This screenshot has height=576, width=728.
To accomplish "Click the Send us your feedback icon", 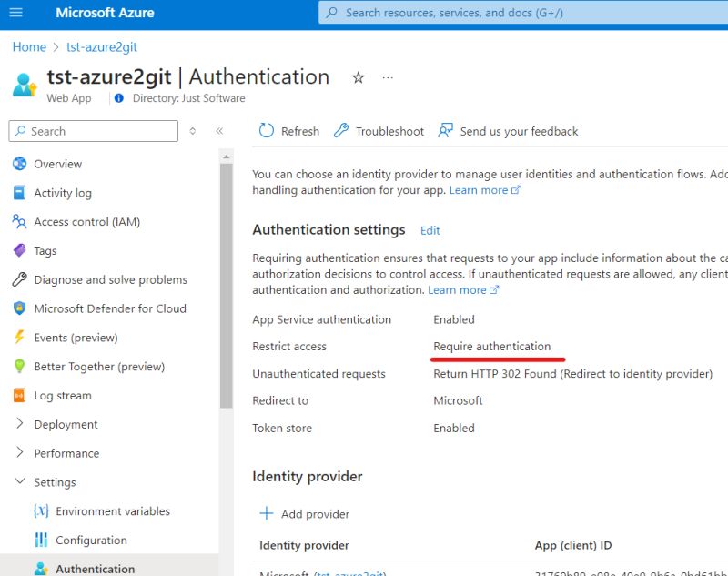I will pos(445,131).
